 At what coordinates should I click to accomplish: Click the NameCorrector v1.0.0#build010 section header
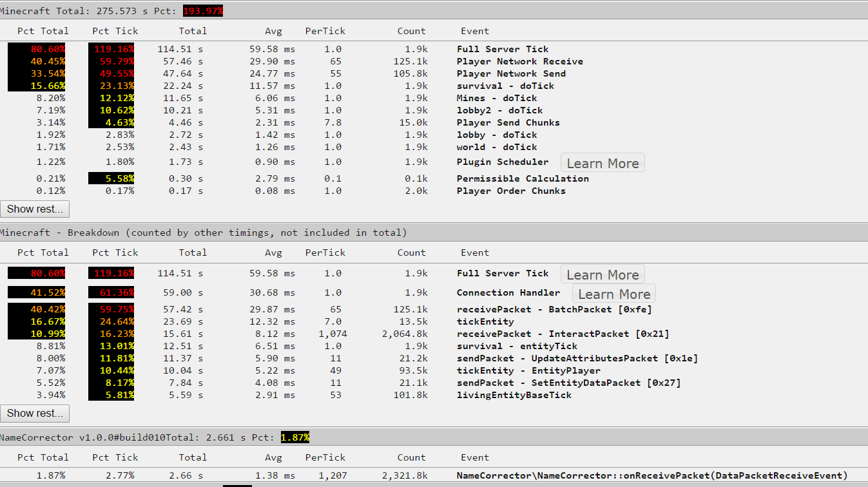coord(434,437)
